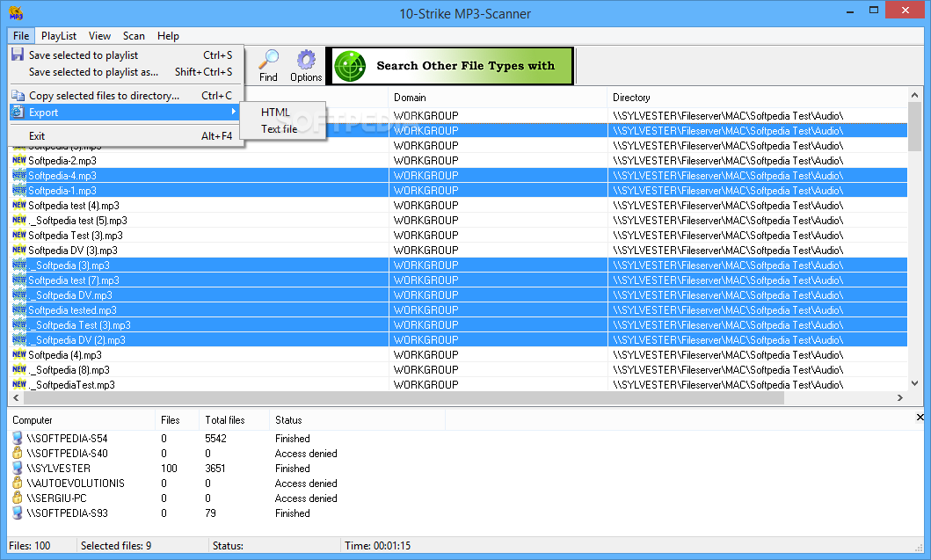Image resolution: width=931 pixels, height=560 pixels.
Task: Sort by the Total files column header
Action: coord(233,420)
